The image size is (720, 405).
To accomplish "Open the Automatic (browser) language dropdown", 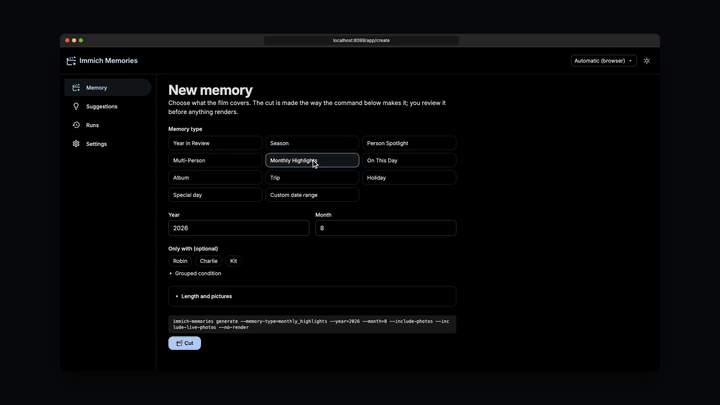I will pyautogui.click(x=603, y=61).
